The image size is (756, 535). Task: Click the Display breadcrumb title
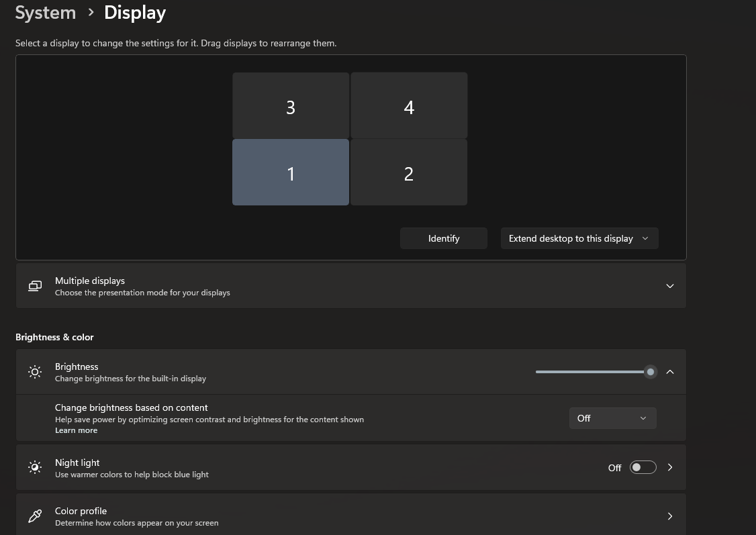pos(135,13)
